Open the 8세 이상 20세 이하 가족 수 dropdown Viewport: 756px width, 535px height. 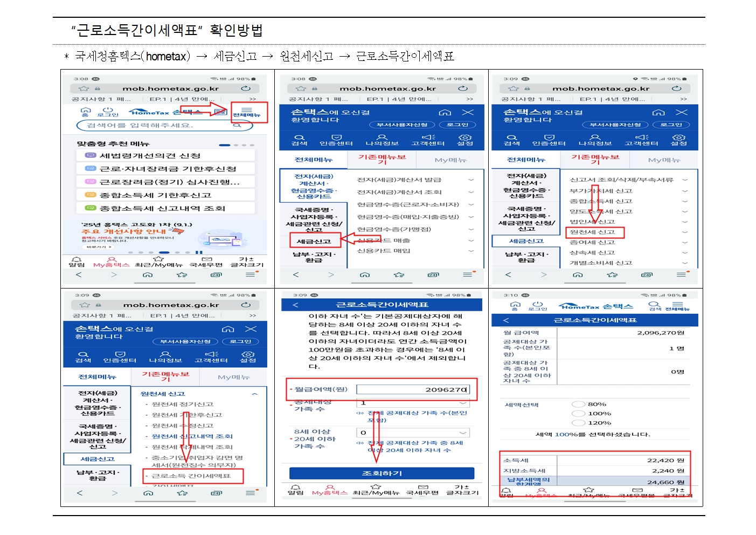point(413,433)
